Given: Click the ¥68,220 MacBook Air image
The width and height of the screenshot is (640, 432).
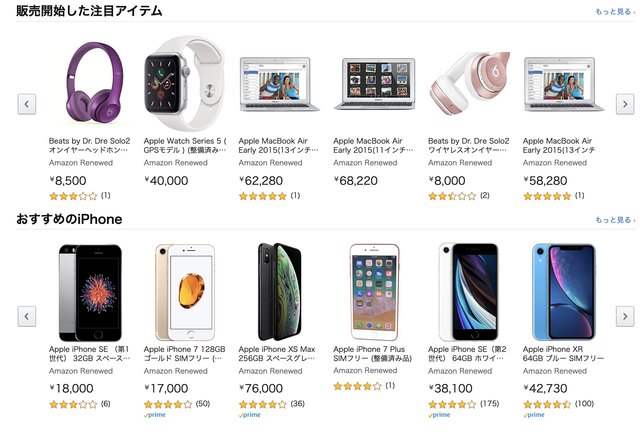Looking at the screenshot, I should 374,82.
